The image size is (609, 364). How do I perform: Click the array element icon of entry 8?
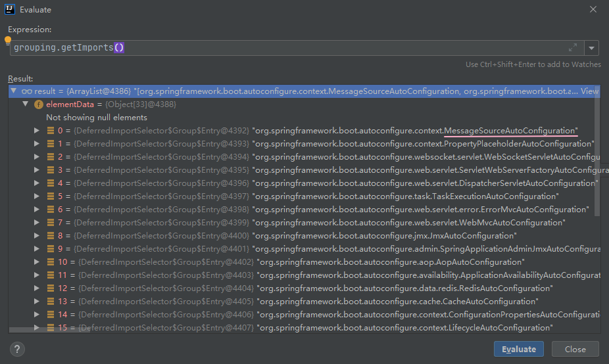coord(51,236)
